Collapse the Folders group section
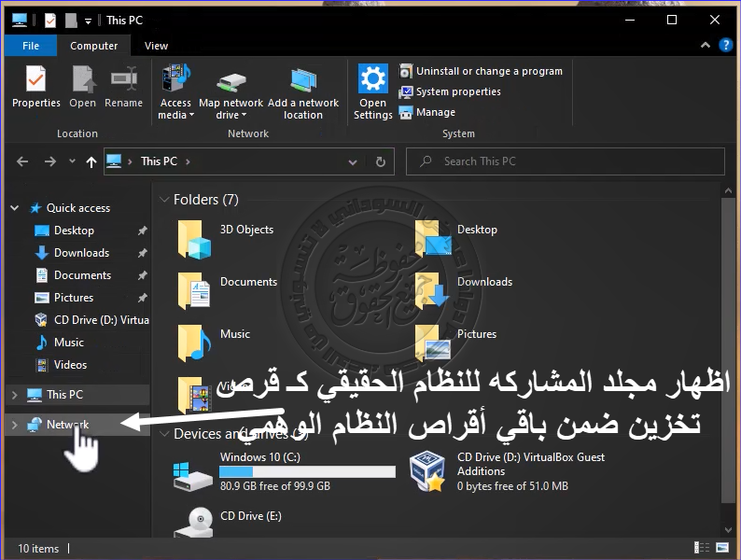 click(x=162, y=200)
